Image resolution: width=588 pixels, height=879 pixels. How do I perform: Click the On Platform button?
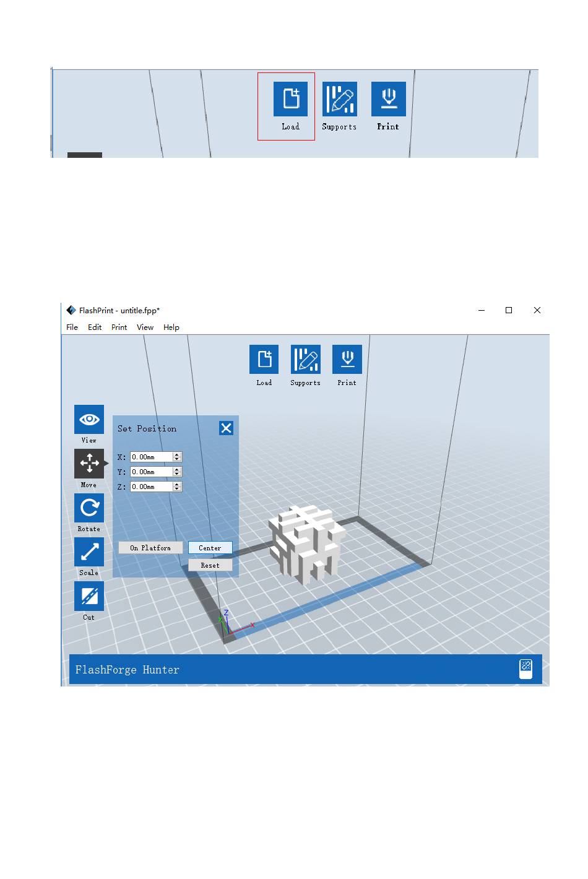(150, 548)
